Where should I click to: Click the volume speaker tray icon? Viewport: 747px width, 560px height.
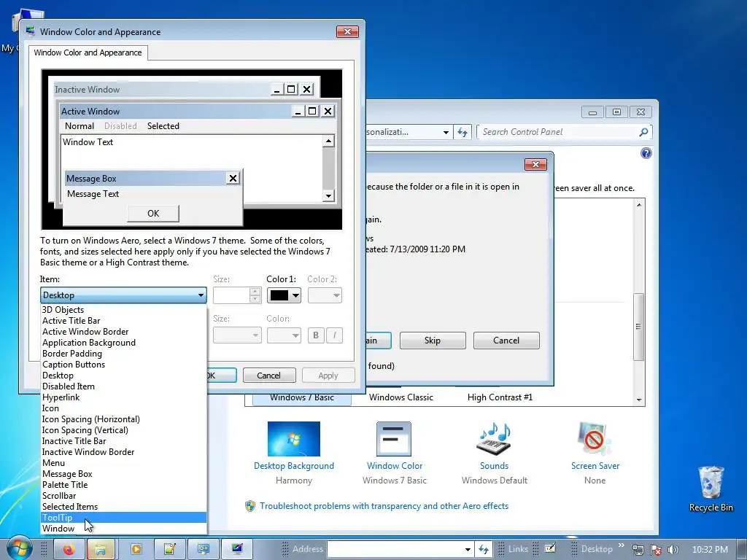673,550
